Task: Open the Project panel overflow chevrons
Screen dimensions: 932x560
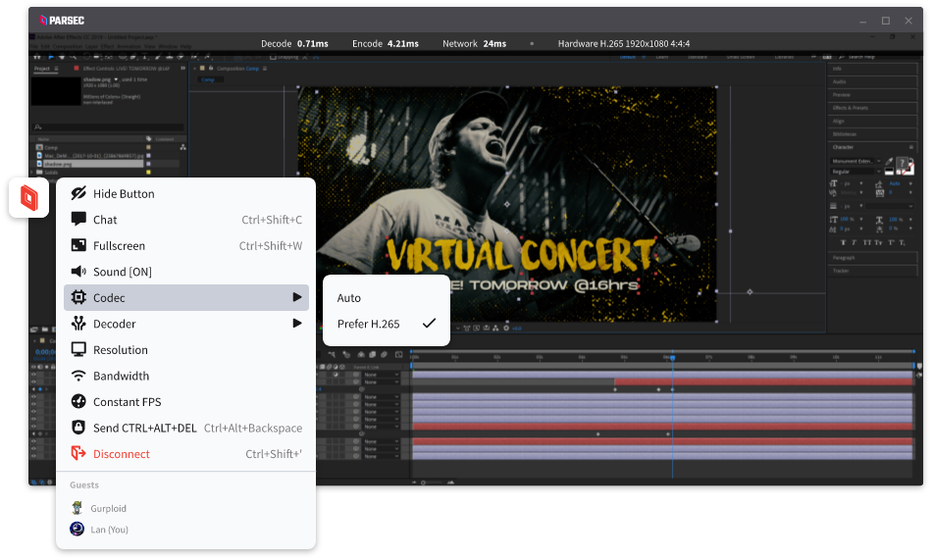Action: click(183, 69)
